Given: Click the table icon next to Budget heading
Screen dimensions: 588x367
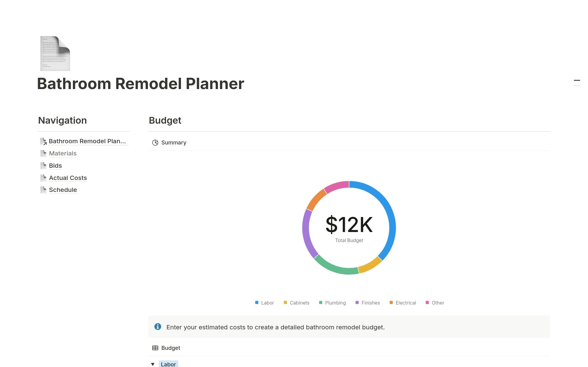Looking at the screenshot, I should [155, 348].
